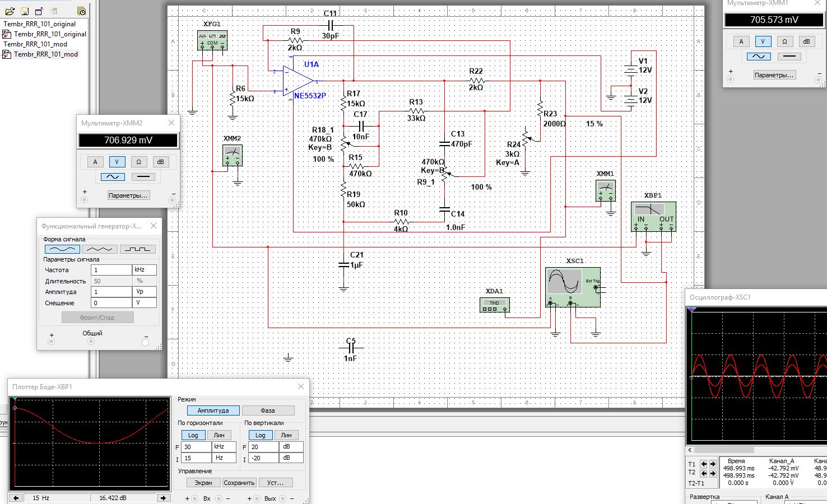Select voltmeter V mode in Multimeter-XMM2

point(117,162)
